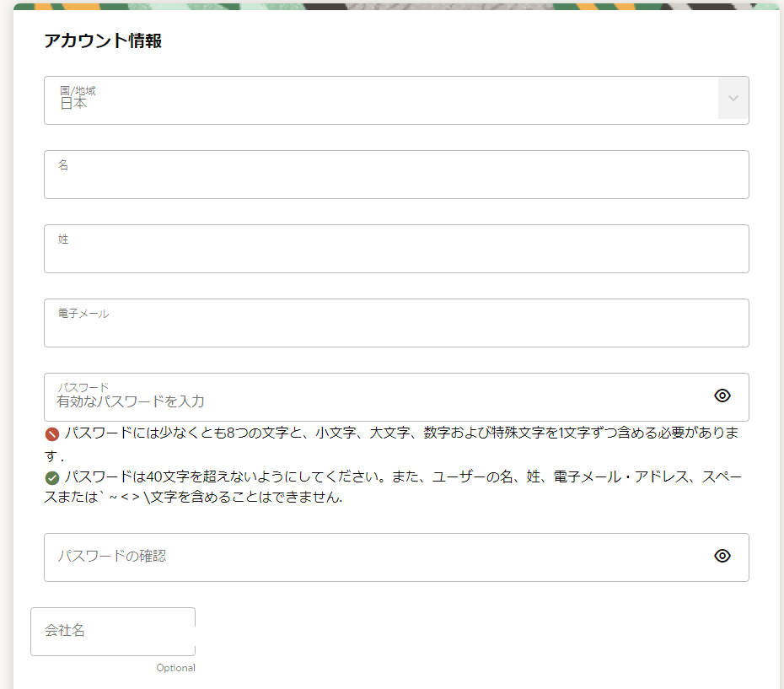This screenshot has width=784, height=689.
Task: Click the dropdown chevron arrow for 日本
Action: (733, 98)
